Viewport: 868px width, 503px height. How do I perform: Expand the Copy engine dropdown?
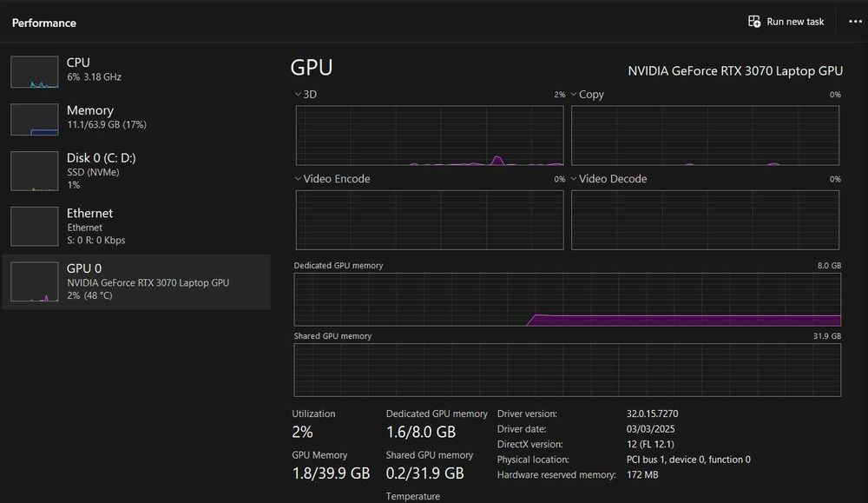(x=574, y=94)
